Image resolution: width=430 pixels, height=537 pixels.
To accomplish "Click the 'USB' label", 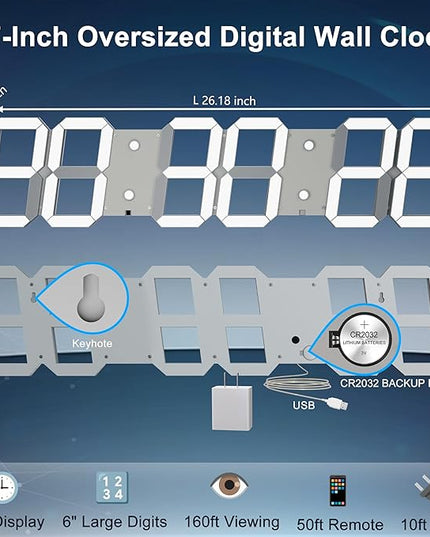I will tap(303, 405).
